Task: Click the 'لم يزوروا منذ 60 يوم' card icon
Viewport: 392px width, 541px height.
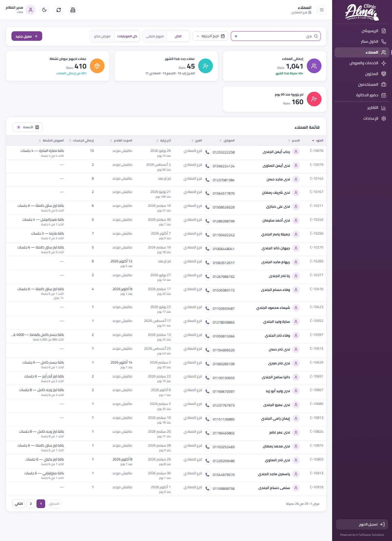Action: coord(314,99)
